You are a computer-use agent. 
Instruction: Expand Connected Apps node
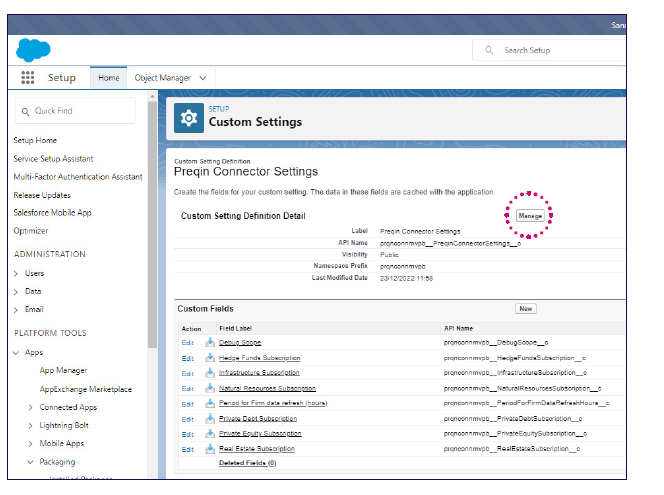(x=30, y=407)
